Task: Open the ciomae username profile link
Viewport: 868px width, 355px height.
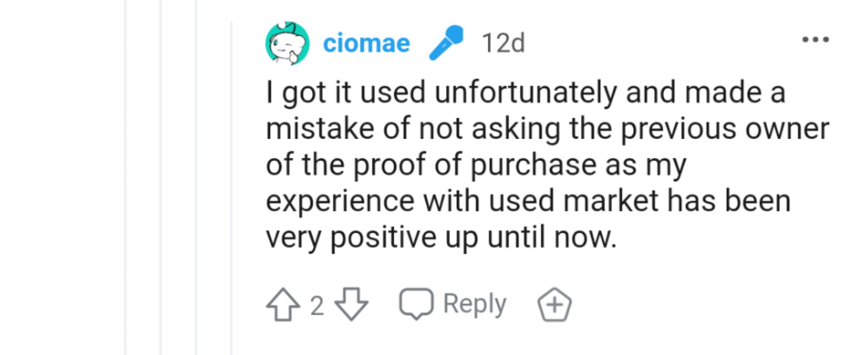Action: click(x=366, y=43)
